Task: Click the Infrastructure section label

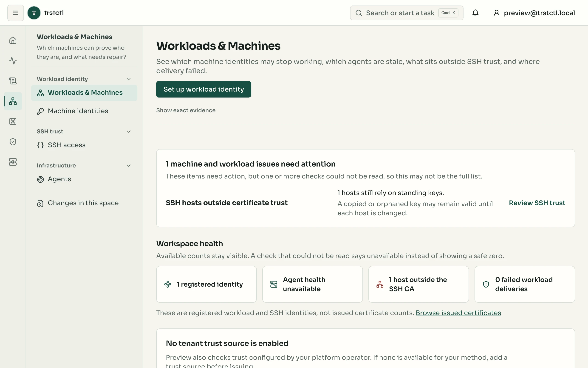Action: [x=56, y=166]
